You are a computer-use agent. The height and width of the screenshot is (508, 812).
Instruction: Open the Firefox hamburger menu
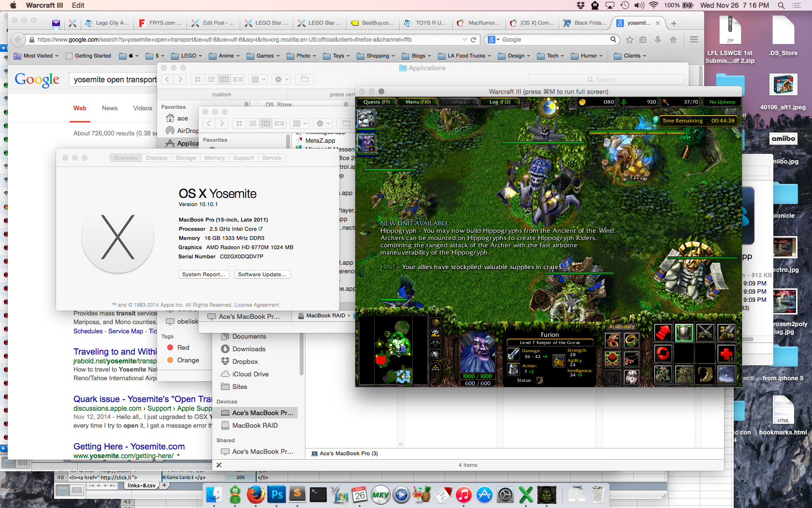pos(694,40)
